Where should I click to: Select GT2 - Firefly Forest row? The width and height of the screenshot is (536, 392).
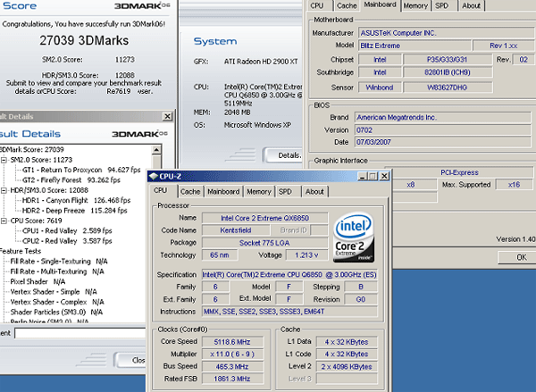tap(71, 180)
